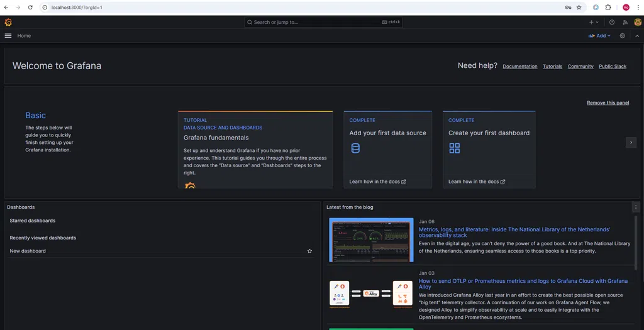
Task: Open the Public Slack link
Action: coord(613,67)
